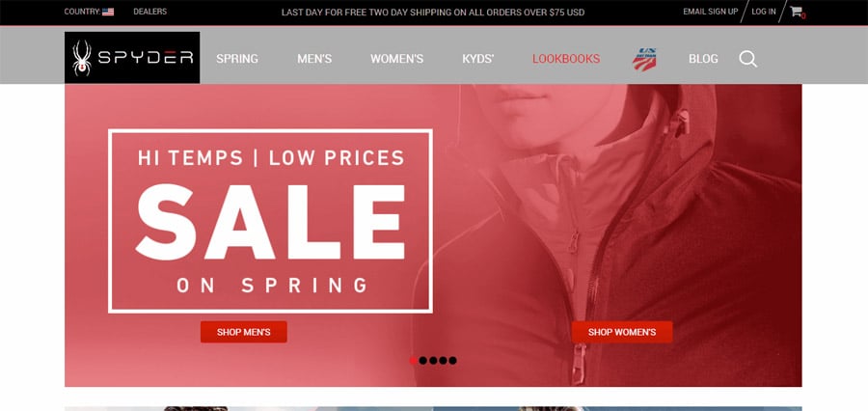
Task: Open the Email Sign Up link
Action: pos(710,12)
